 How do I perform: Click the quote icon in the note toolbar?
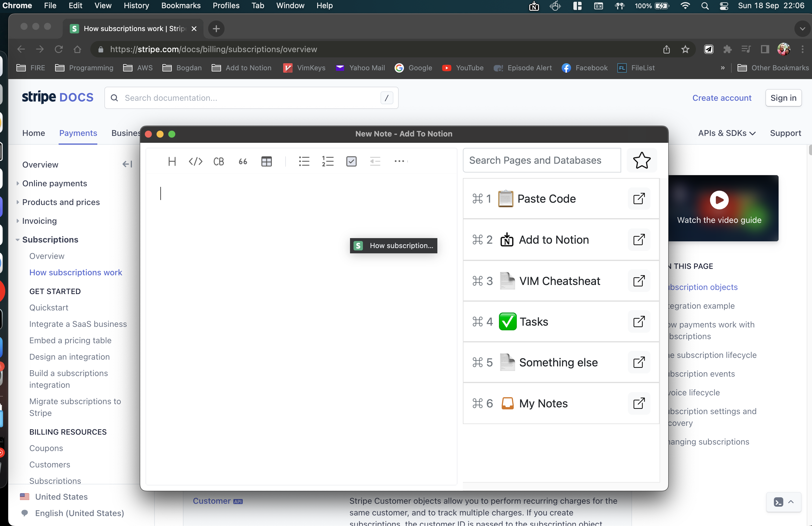[243, 161]
